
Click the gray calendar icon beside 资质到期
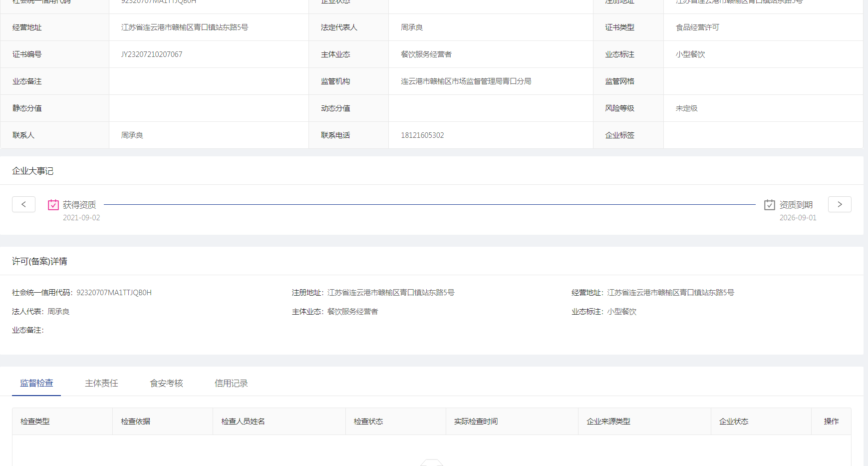pos(769,205)
